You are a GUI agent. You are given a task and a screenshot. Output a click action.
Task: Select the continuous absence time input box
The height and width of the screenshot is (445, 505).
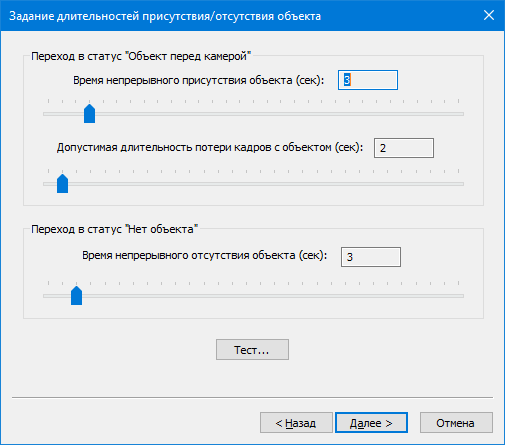[371, 257]
